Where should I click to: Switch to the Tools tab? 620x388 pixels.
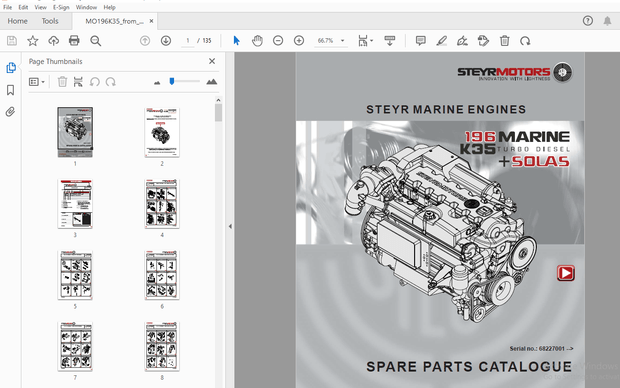(50, 21)
